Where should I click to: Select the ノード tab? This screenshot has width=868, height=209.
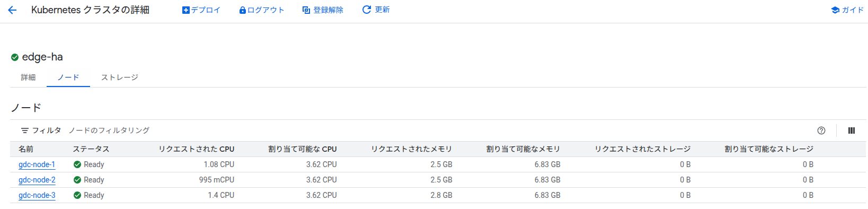pyautogui.click(x=68, y=77)
